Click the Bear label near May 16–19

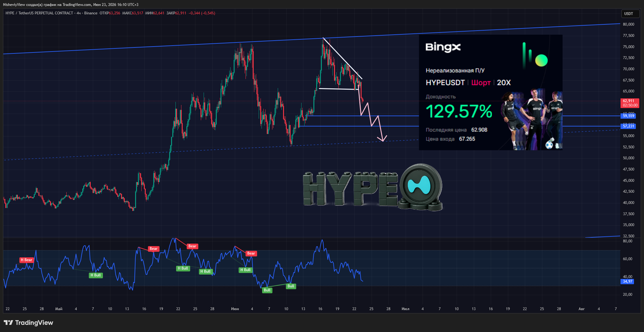[x=154, y=249]
